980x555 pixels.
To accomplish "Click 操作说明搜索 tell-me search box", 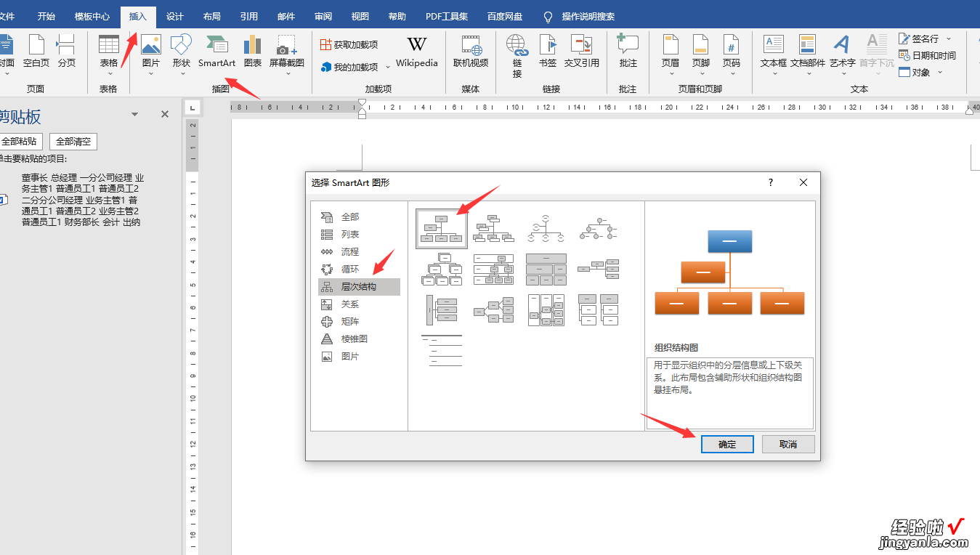I will [580, 16].
